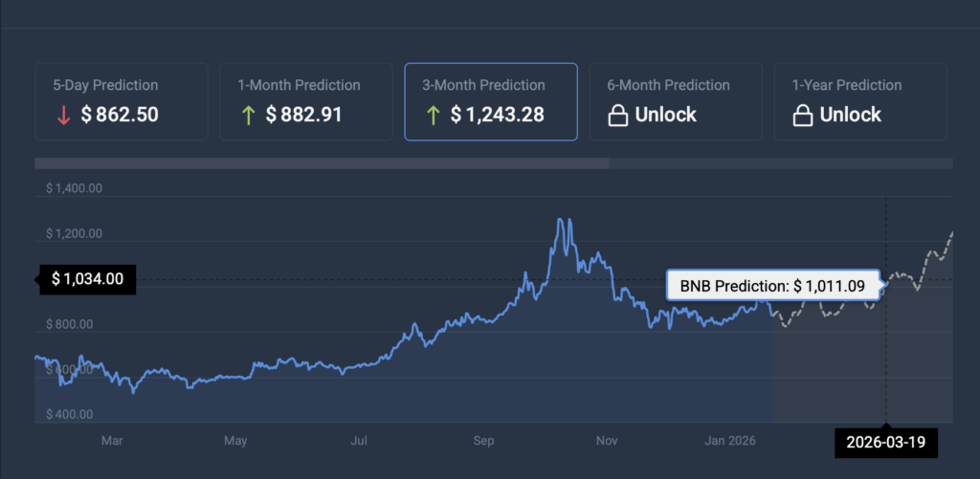Click the $800.00 axis label
Screen dimensions: 980x479
pyautogui.click(x=69, y=324)
